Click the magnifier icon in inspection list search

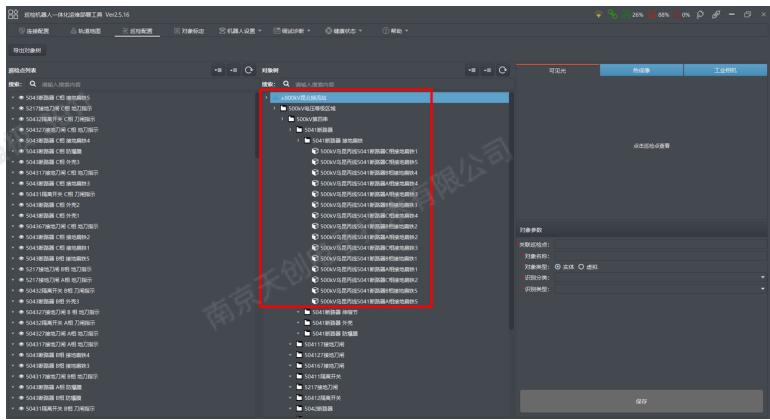click(x=33, y=84)
